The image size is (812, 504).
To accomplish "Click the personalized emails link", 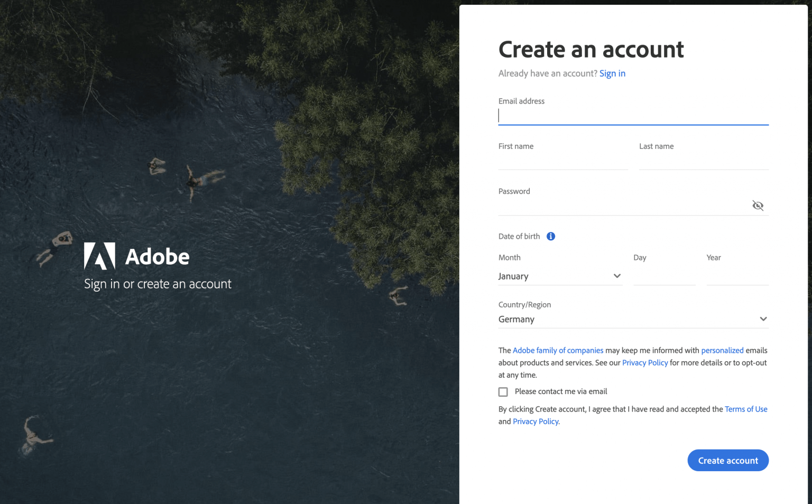I will pos(722,350).
